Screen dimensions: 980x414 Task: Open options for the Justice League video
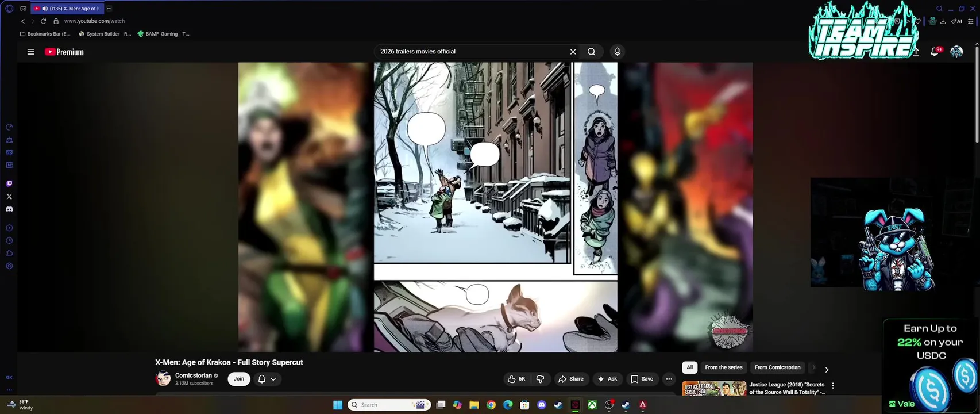(832, 386)
